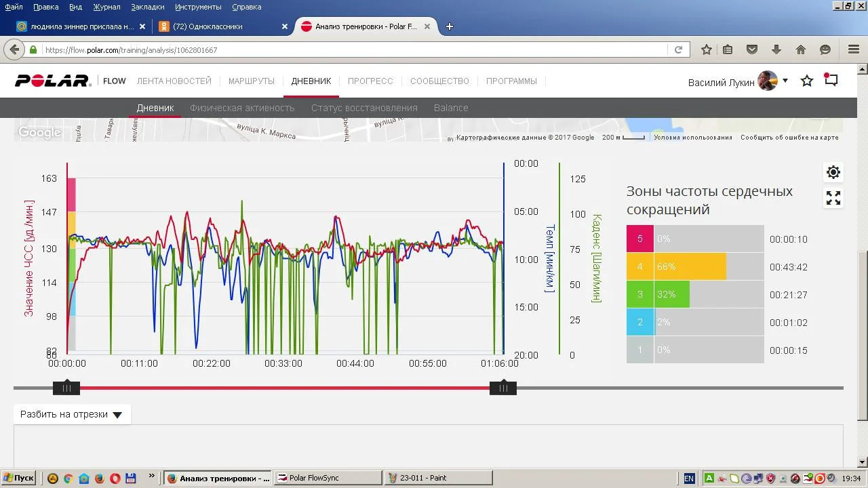Go back to the previous page
The width and height of the screenshot is (868, 488).
point(14,49)
